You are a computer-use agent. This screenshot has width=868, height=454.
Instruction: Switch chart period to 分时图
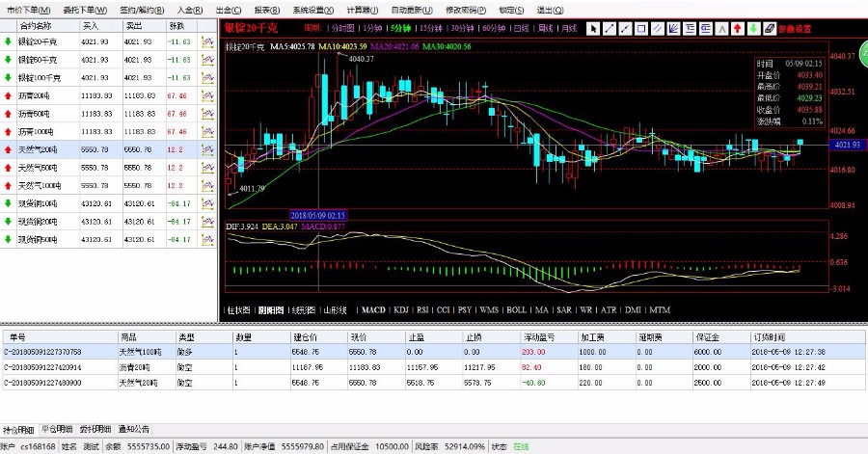[x=342, y=28]
